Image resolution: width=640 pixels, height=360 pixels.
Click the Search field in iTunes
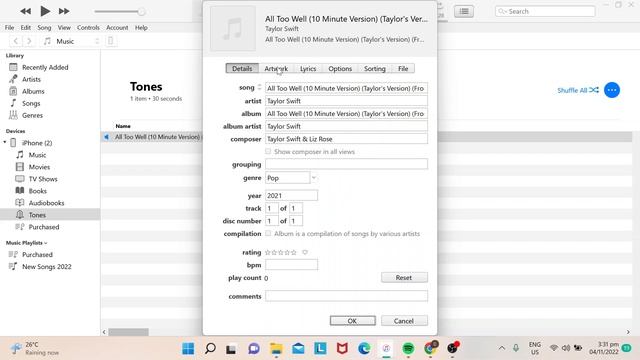[545, 11]
